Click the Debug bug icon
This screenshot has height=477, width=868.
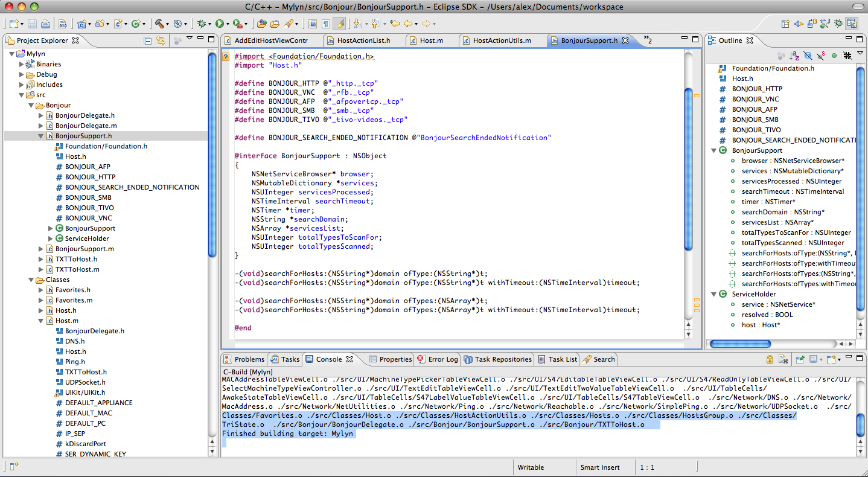click(x=202, y=24)
